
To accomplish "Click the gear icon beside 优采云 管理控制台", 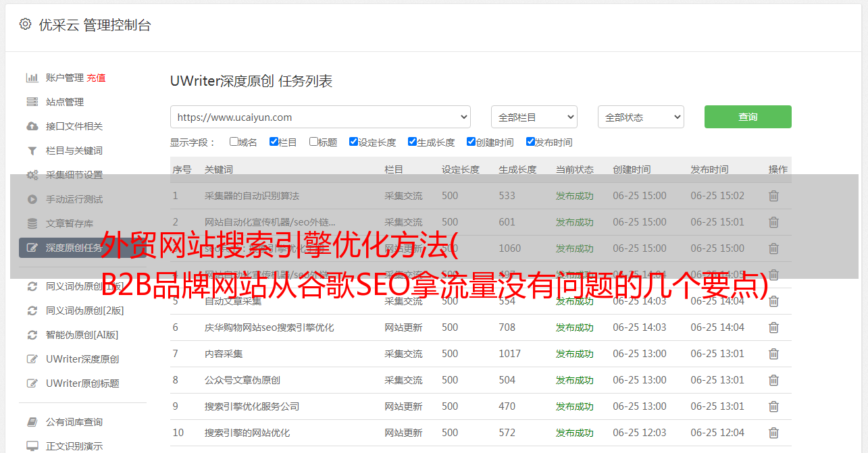I will [25, 24].
